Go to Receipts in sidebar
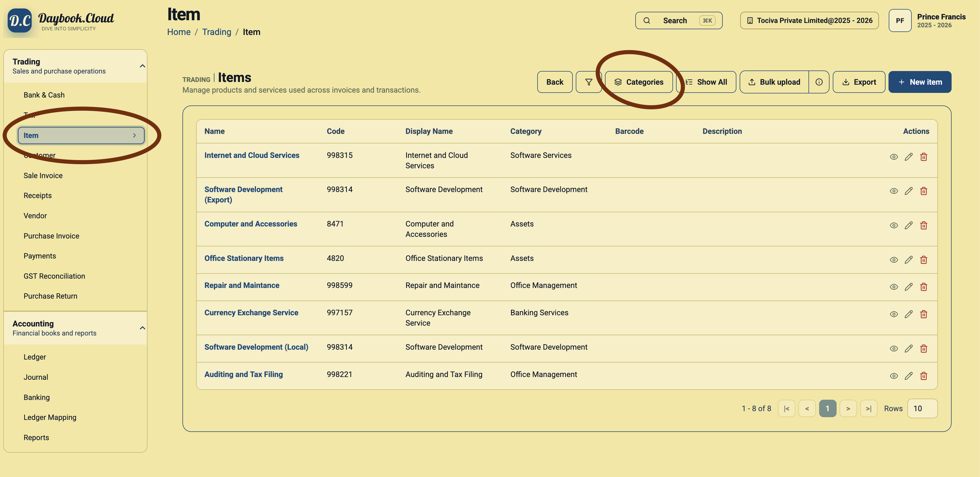This screenshot has width=980, height=477. [38, 196]
